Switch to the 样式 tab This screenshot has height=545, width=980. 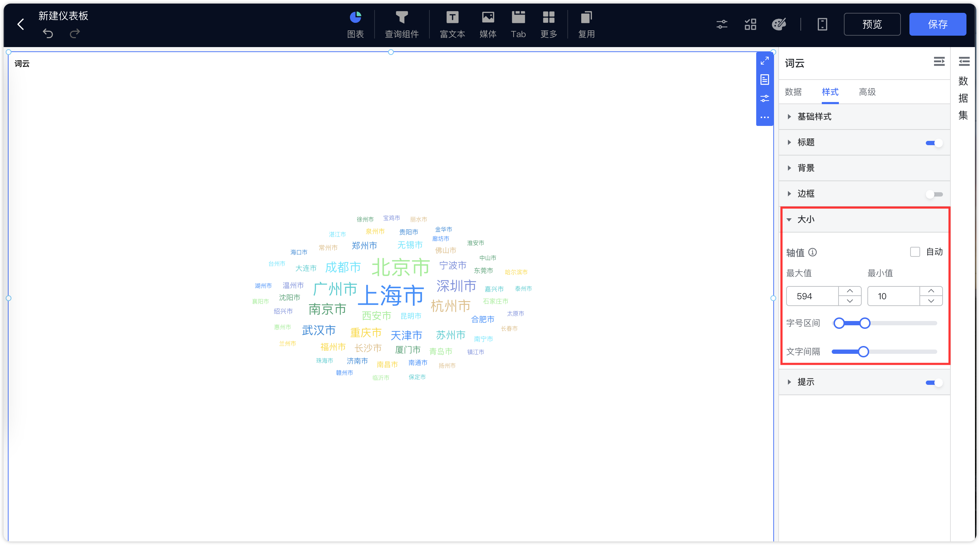click(830, 92)
